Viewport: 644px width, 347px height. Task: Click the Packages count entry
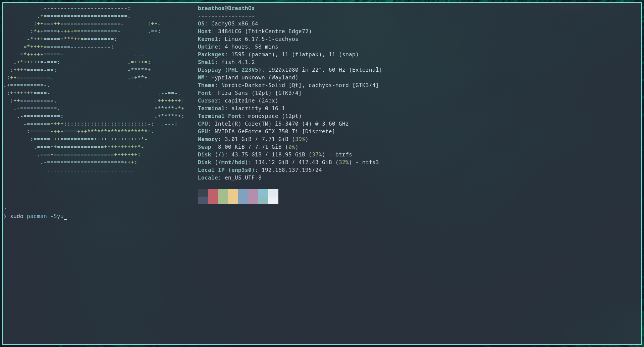pyautogui.click(x=278, y=54)
